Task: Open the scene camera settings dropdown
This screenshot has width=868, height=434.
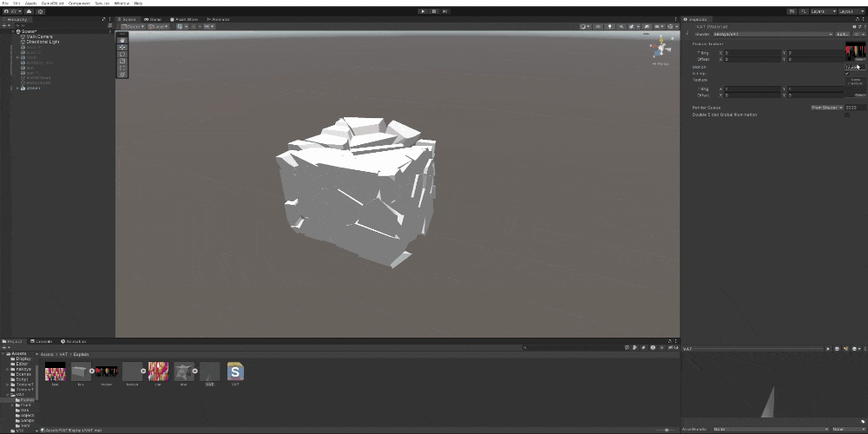Action: [659, 26]
